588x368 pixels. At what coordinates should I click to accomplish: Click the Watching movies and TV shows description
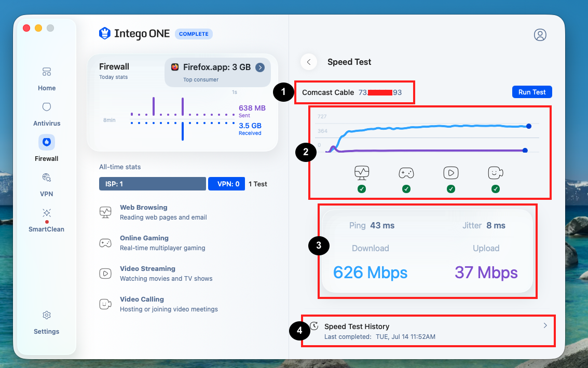[166, 278]
